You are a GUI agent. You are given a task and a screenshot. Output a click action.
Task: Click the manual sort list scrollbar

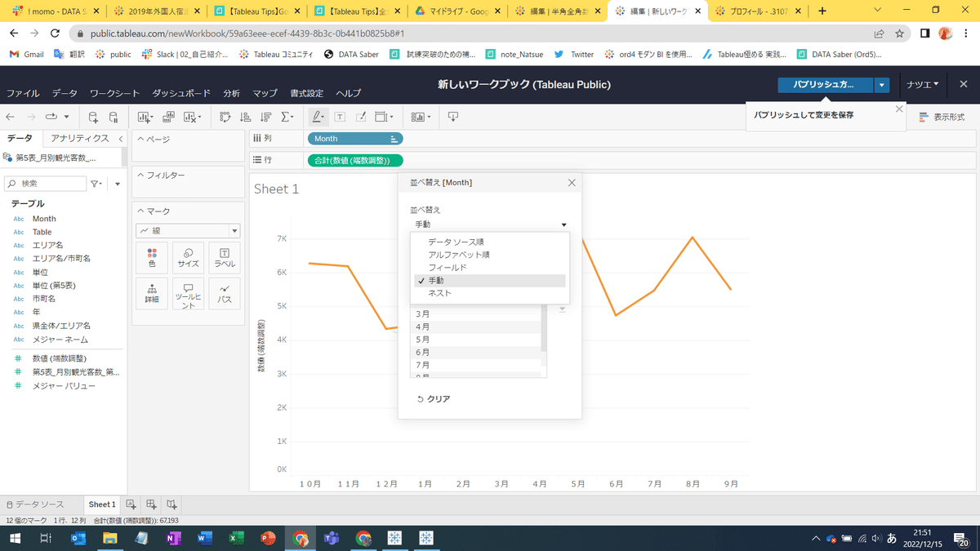[x=544, y=328]
